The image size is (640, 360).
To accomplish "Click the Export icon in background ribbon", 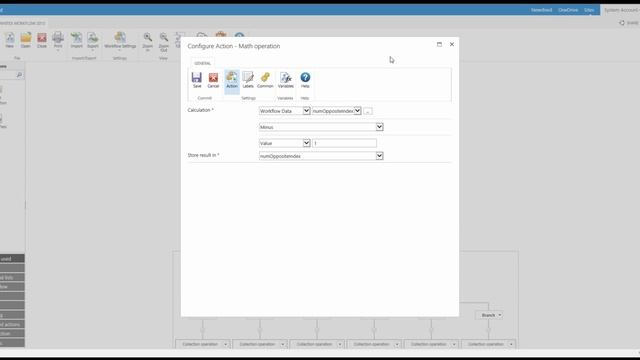I will pyautogui.click(x=93, y=41).
